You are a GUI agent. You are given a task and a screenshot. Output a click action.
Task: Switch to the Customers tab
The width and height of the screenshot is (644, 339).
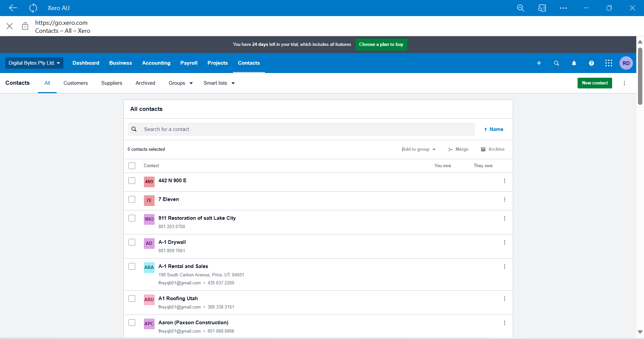pyautogui.click(x=76, y=83)
